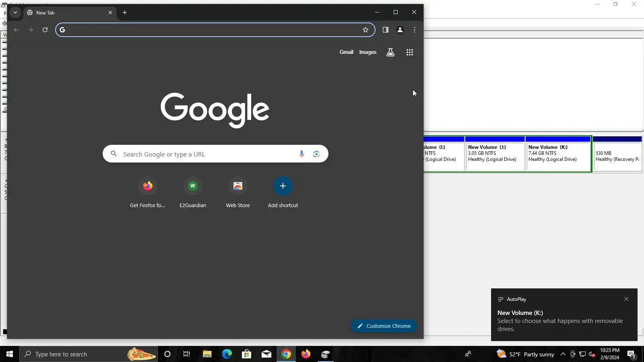Open the Mail app from the taskbar

[266, 354]
